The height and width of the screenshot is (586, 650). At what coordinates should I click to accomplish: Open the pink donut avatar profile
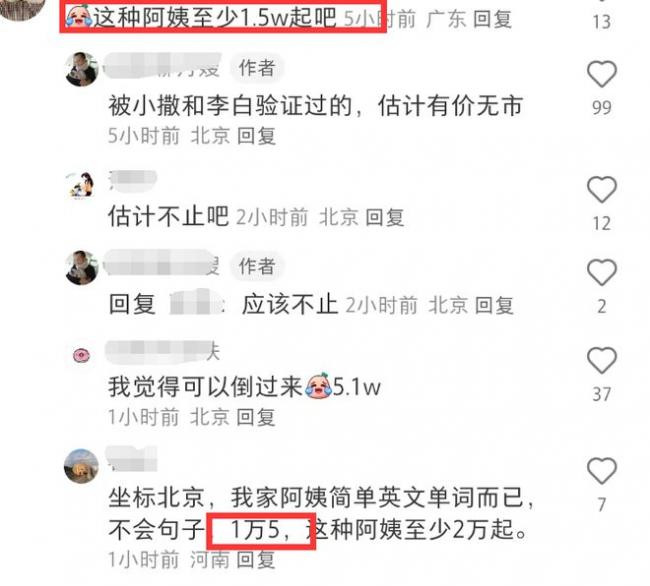point(81,356)
